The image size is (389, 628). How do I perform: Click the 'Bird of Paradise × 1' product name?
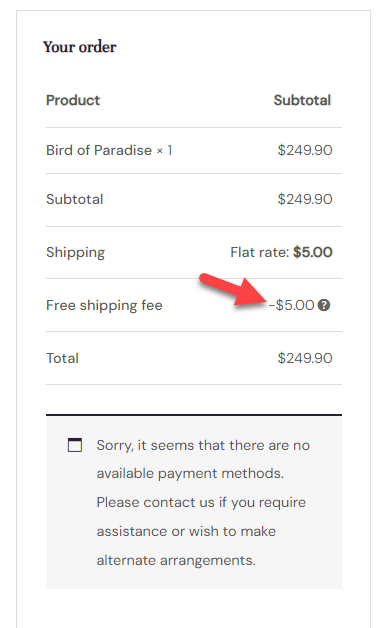point(109,150)
